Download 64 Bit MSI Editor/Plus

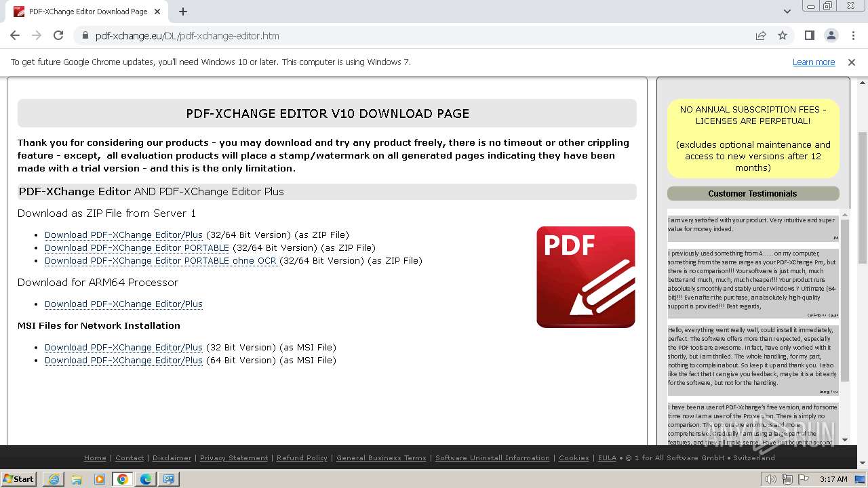123,360
